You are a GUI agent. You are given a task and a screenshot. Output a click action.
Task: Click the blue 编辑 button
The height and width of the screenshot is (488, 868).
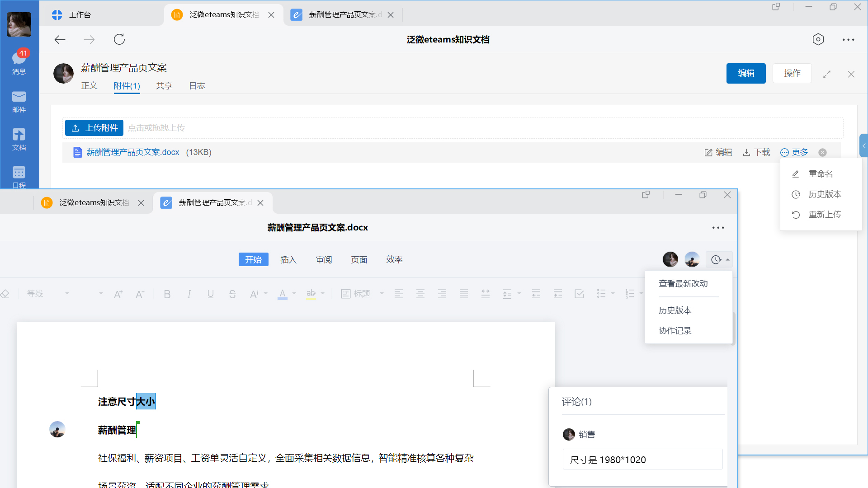click(x=746, y=73)
